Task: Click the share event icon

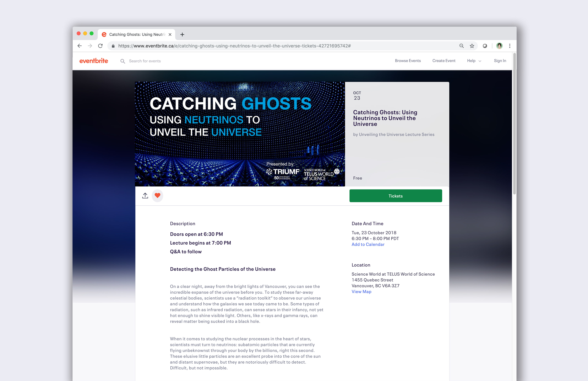Action: click(x=145, y=195)
